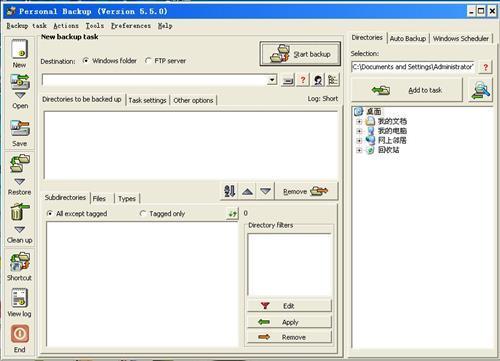Move directory down with down arrow
The image size is (500, 361).
(x=265, y=191)
